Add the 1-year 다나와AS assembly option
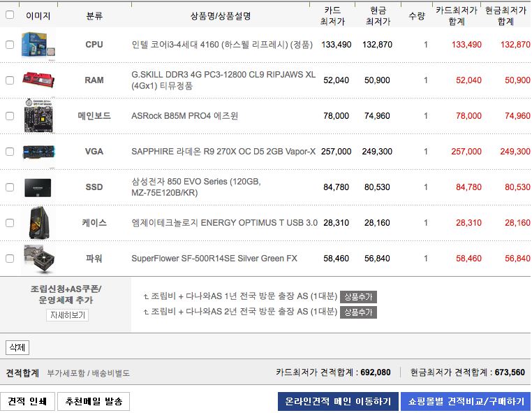 (x=358, y=296)
